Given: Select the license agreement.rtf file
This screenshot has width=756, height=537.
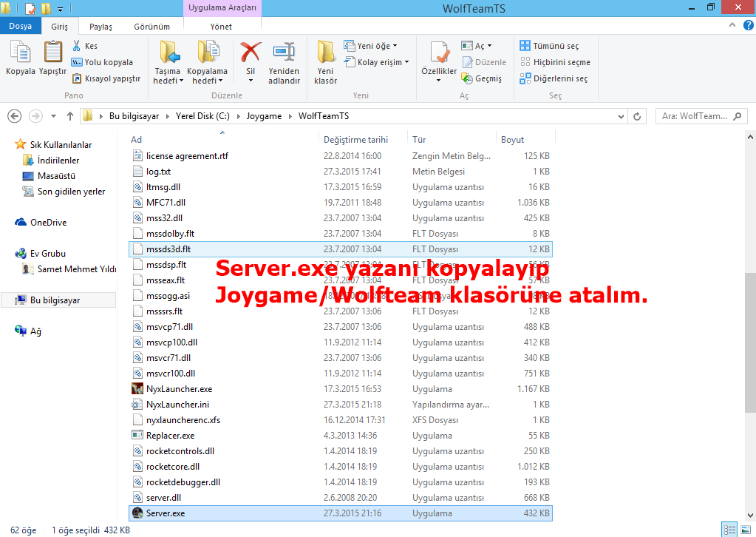Looking at the screenshot, I should (341, 156).
